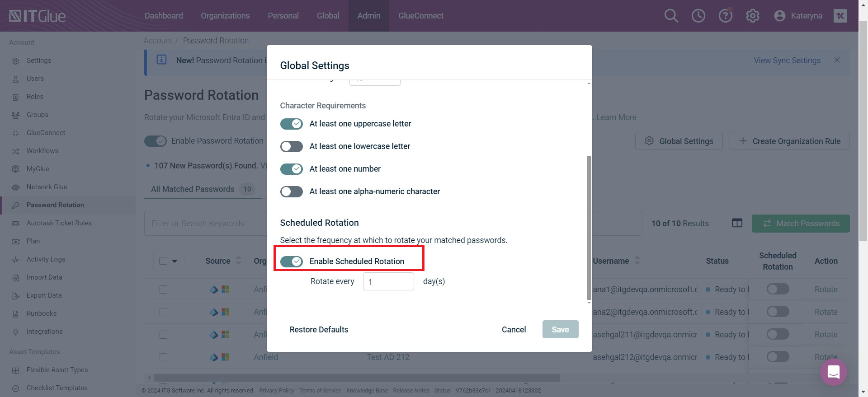This screenshot has width=868, height=397.
Task: Toggle scheduled rotation for asehgal211 row
Action: coord(778,334)
